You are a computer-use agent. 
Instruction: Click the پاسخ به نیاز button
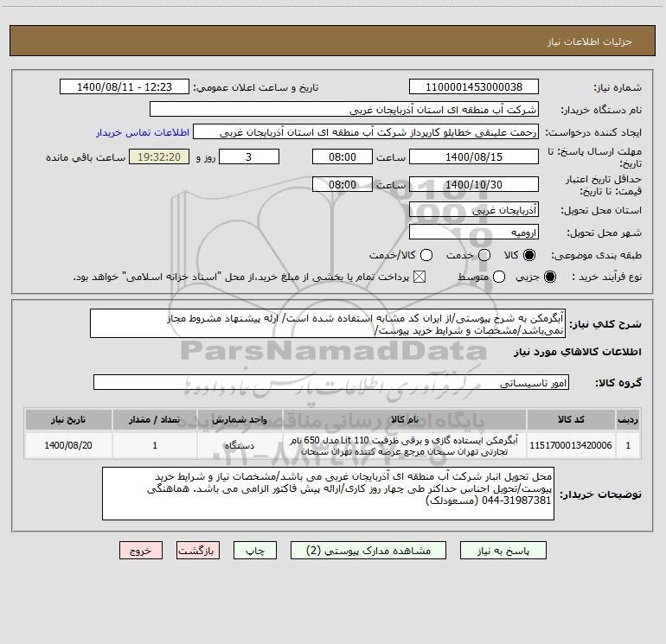pyautogui.click(x=503, y=551)
